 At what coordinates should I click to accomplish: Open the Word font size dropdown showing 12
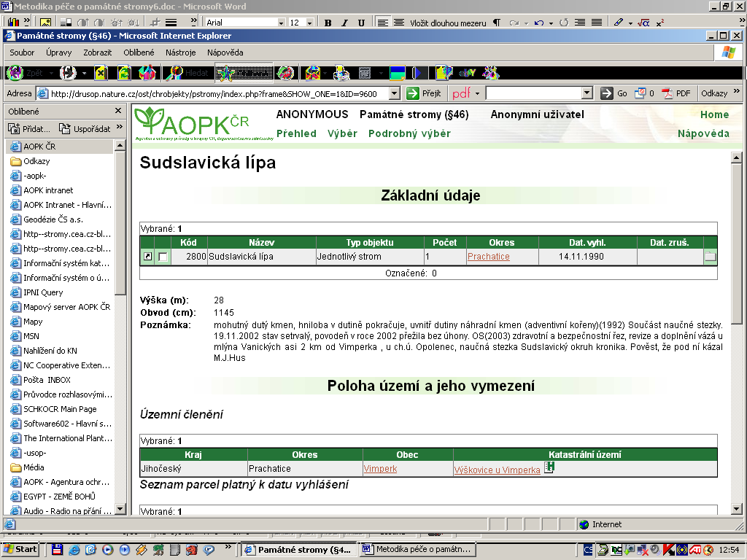pyautogui.click(x=309, y=23)
